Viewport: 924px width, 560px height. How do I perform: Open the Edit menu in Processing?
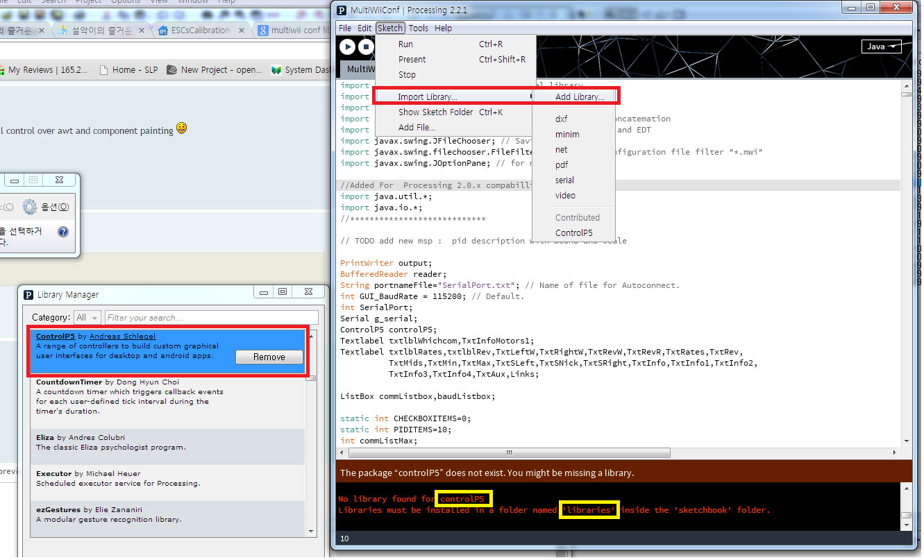(364, 28)
